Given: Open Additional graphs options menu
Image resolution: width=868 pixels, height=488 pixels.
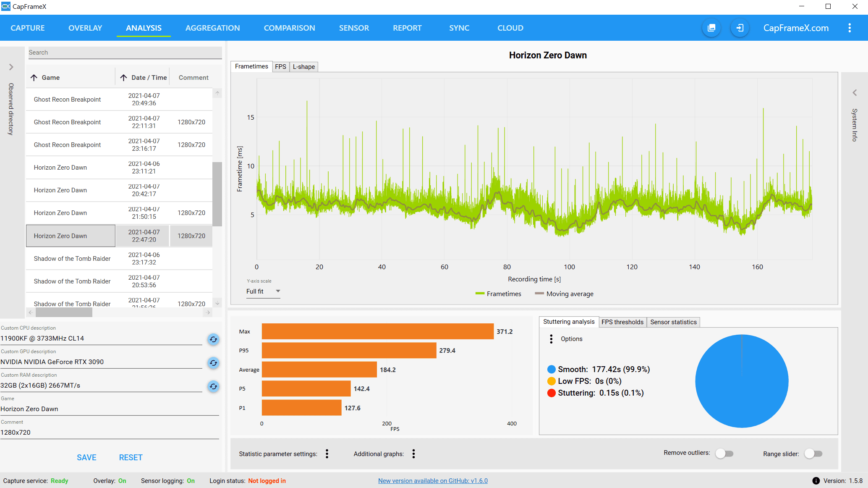Looking at the screenshot, I should 413,454.
